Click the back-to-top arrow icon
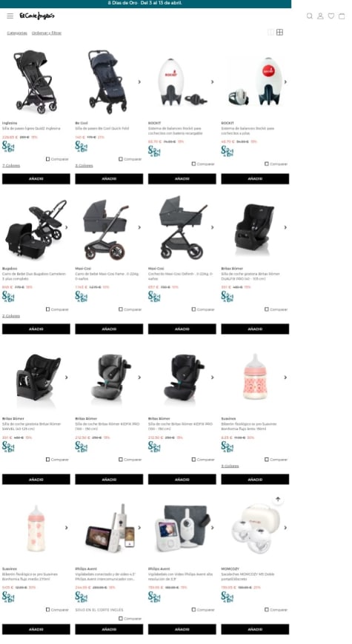The height and width of the screenshot is (644, 352). 278,500
